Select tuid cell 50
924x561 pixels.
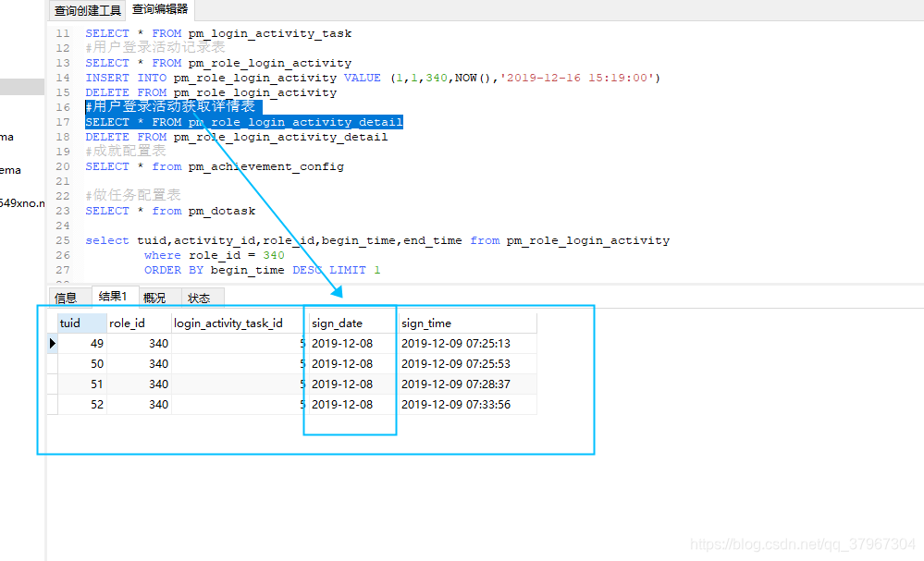tap(82, 364)
